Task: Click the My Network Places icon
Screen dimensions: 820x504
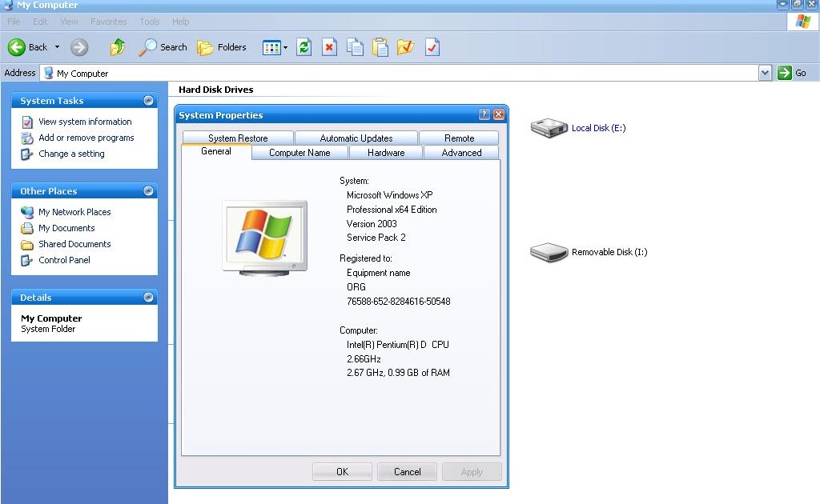Action: tap(27, 212)
